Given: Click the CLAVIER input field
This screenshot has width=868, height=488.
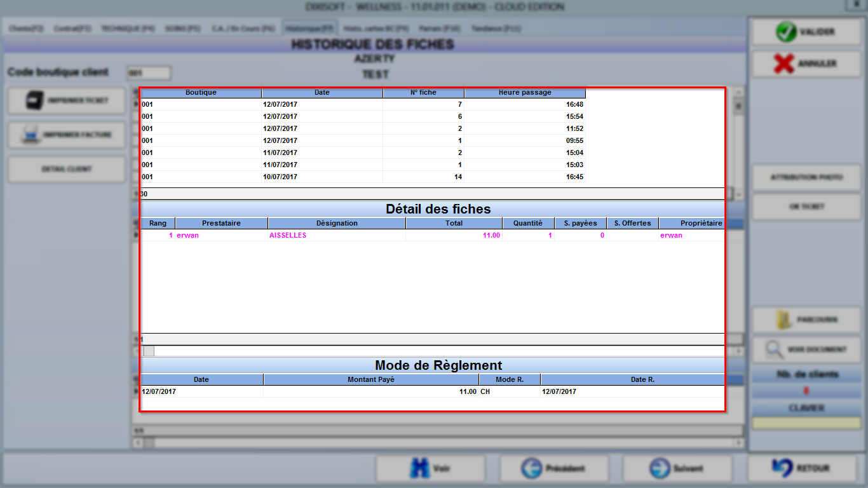Looking at the screenshot, I should point(807,423).
